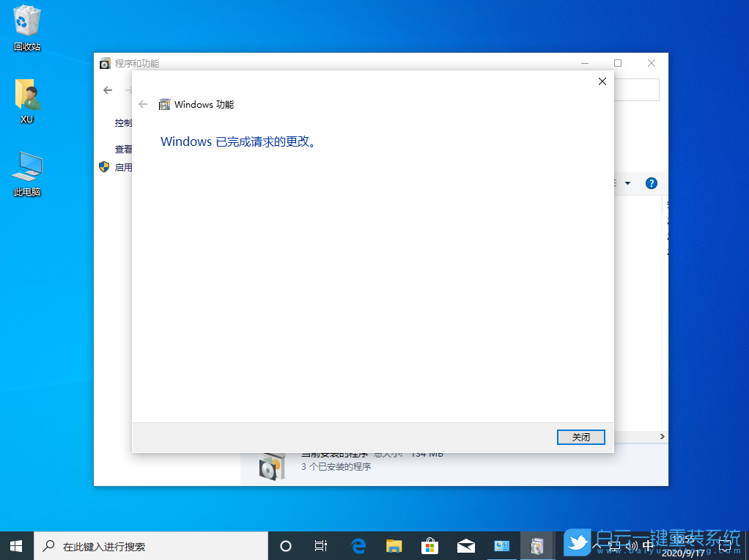Switch input method via 中 indicator

(648, 545)
